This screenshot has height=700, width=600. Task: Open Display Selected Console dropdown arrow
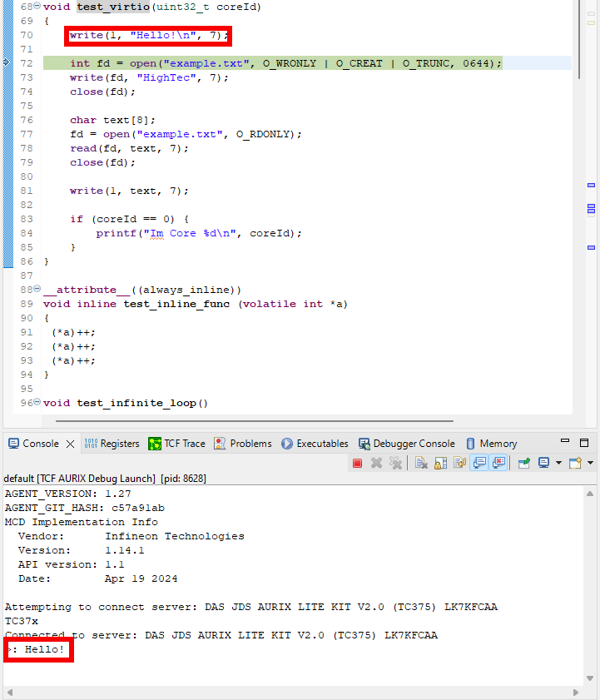[x=558, y=463]
